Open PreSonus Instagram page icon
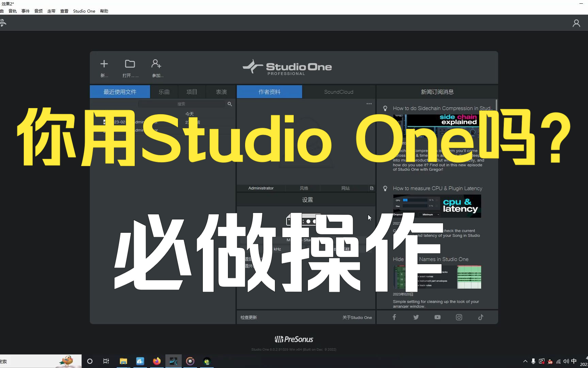 point(459,317)
